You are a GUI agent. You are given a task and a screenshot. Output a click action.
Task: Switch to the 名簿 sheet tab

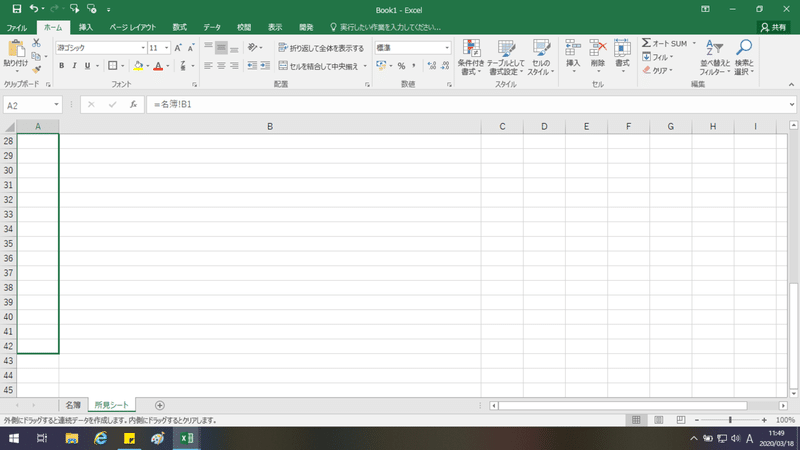coord(73,405)
